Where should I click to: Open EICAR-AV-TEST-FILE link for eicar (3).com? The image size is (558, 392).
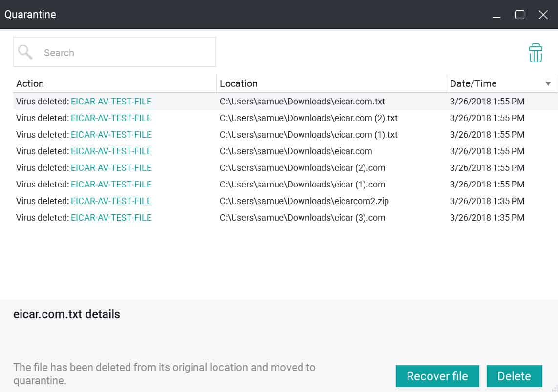[x=111, y=218]
